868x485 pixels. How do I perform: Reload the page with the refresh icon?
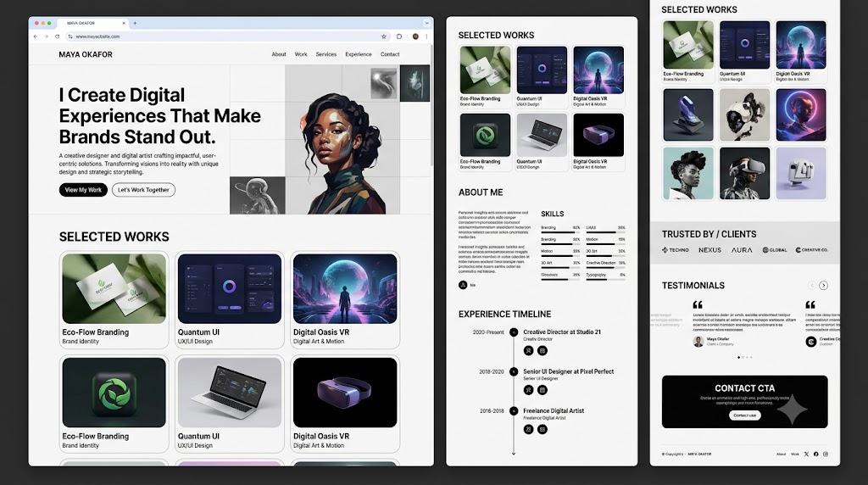[x=57, y=36]
